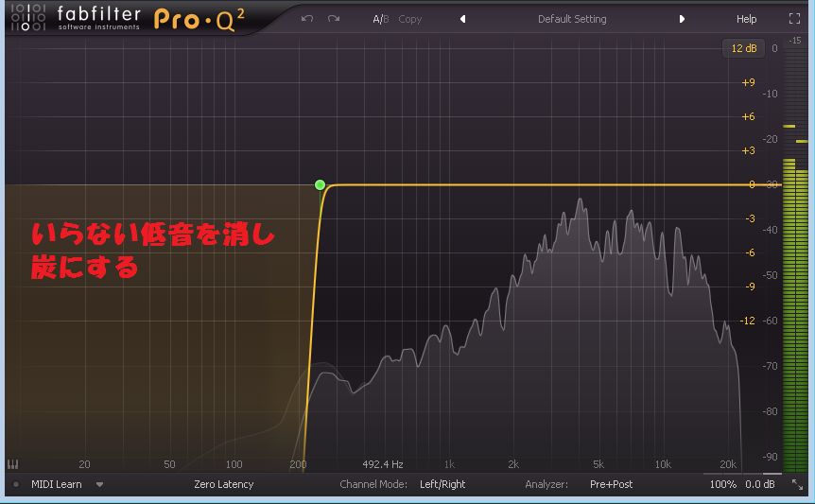This screenshot has width=815, height=504.
Task: Click the undo arrow icon
Action: click(307, 19)
